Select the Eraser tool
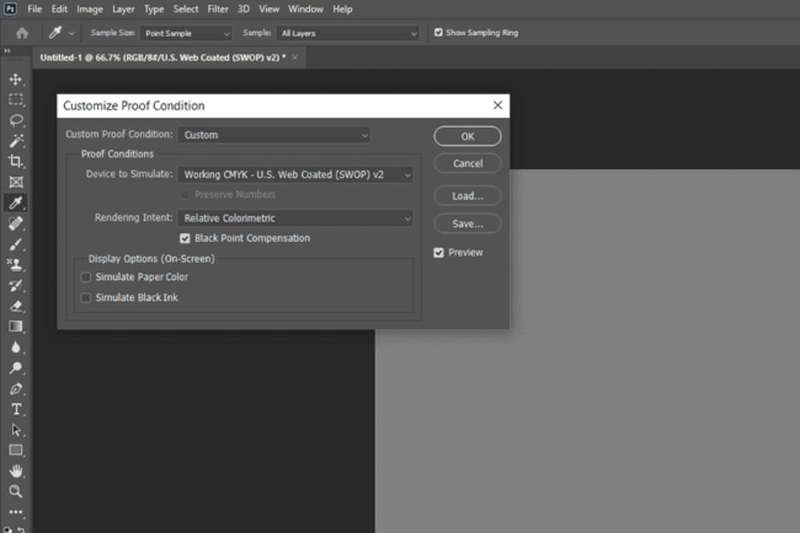The width and height of the screenshot is (800, 533). (x=16, y=306)
